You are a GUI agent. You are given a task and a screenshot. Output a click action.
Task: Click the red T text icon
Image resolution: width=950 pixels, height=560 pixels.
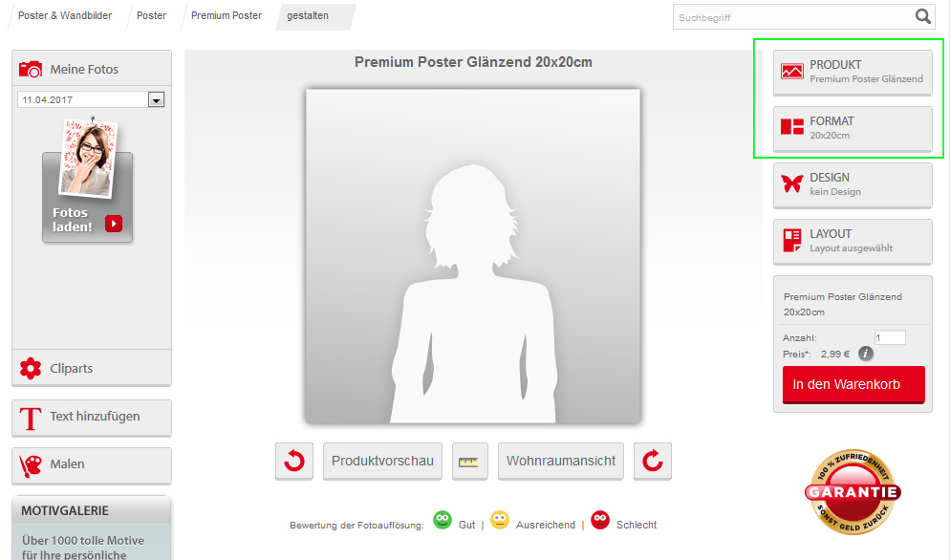(31, 419)
